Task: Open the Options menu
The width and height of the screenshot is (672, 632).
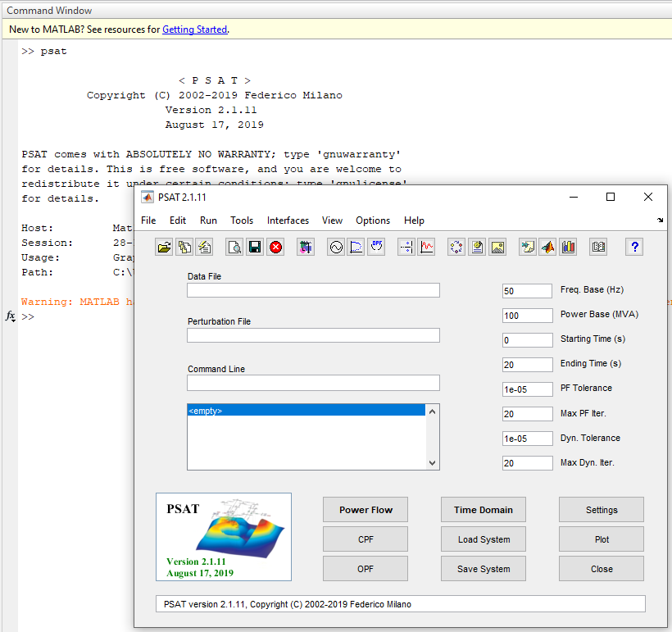Action: pos(373,221)
